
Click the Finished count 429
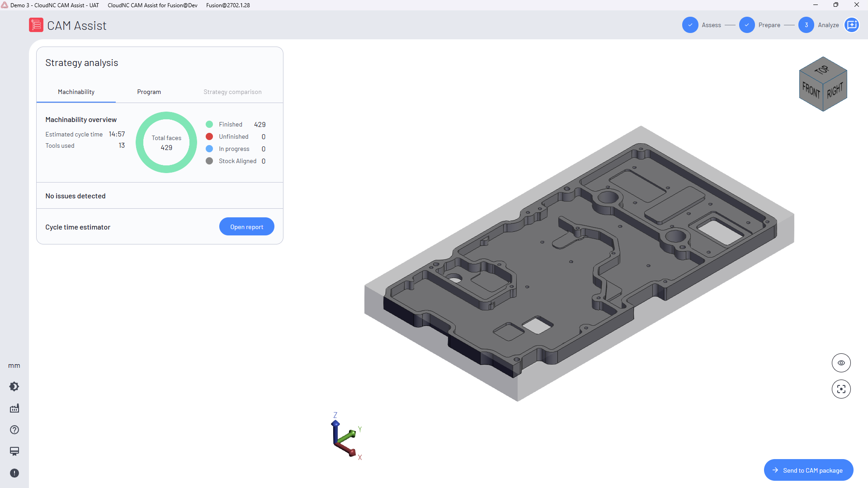(260, 124)
